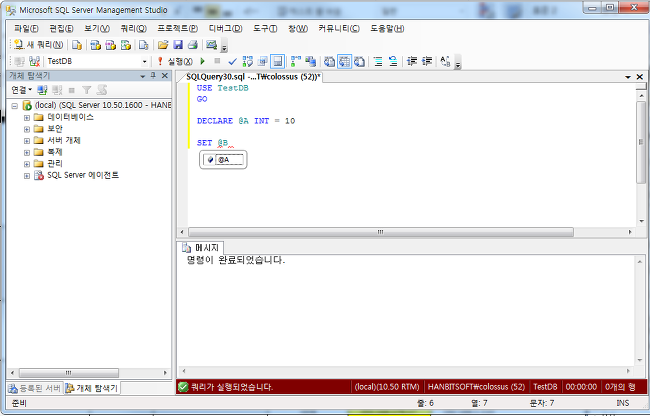Toggle auto-hide pin on Object Explorer
Screen dimensions: 650x416
(153, 75)
